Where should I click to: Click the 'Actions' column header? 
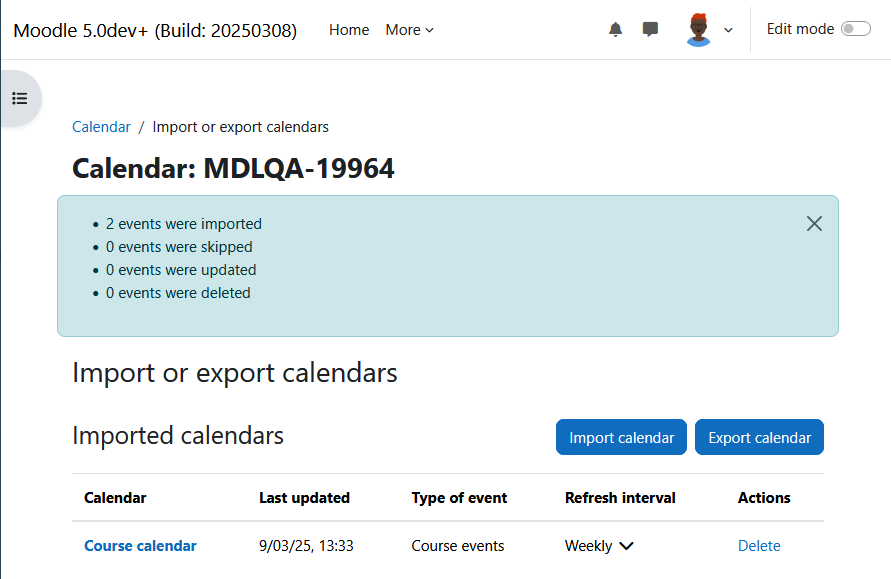click(764, 498)
